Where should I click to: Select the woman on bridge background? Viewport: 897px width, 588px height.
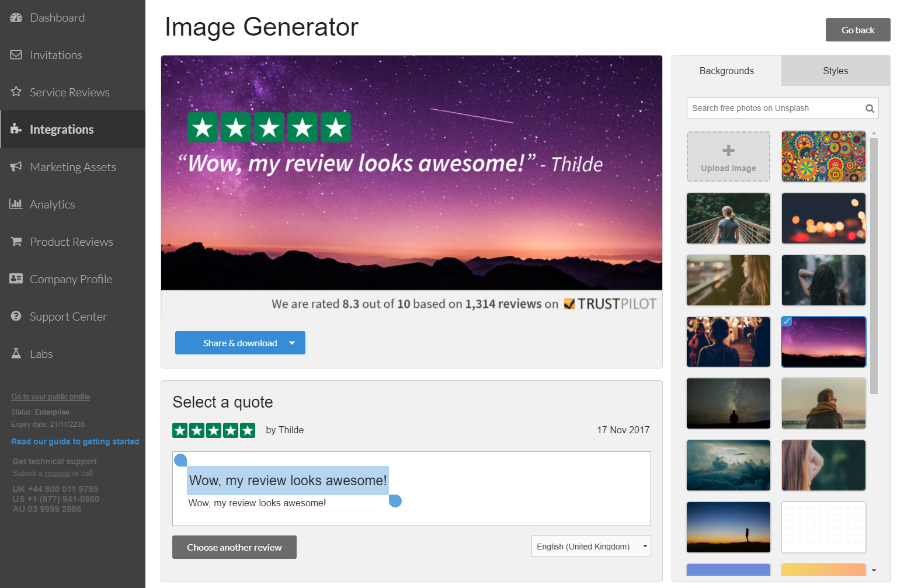[728, 218]
